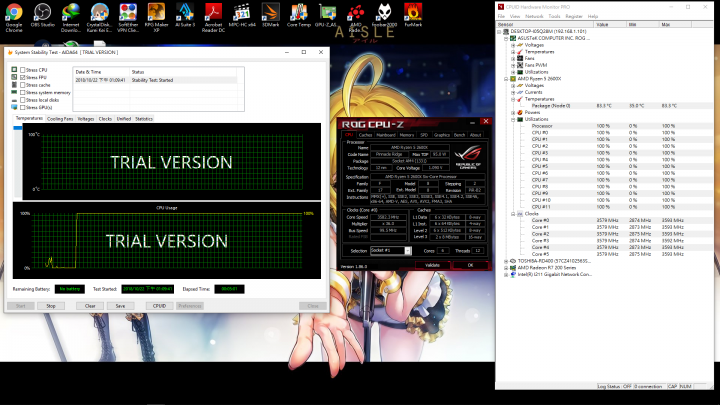This screenshot has width=720, height=405.
Task: Open foobar2000 desktop icon
Action: pos(384,15)
